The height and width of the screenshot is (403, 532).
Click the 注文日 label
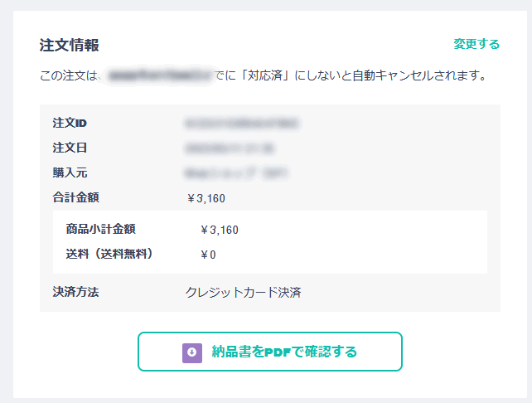[x=70, y=148]
